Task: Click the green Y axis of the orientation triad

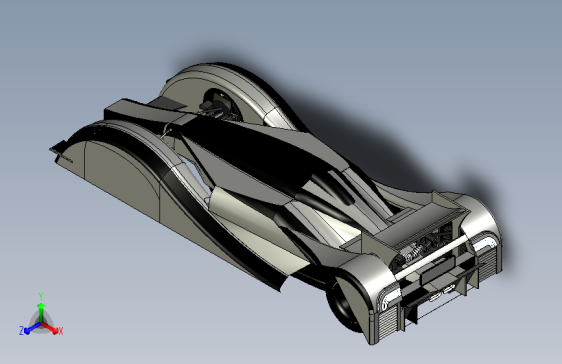Action: pos(41,313)
